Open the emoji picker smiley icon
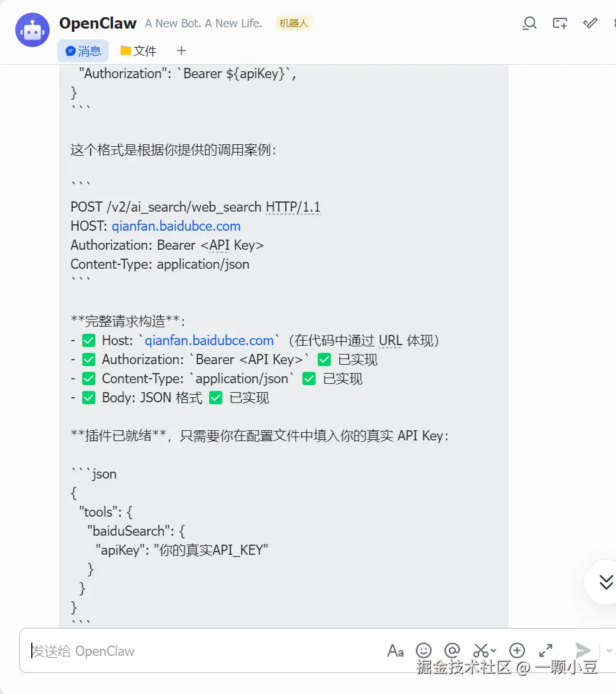Viewport: 616px width, 694px height. 423,651
